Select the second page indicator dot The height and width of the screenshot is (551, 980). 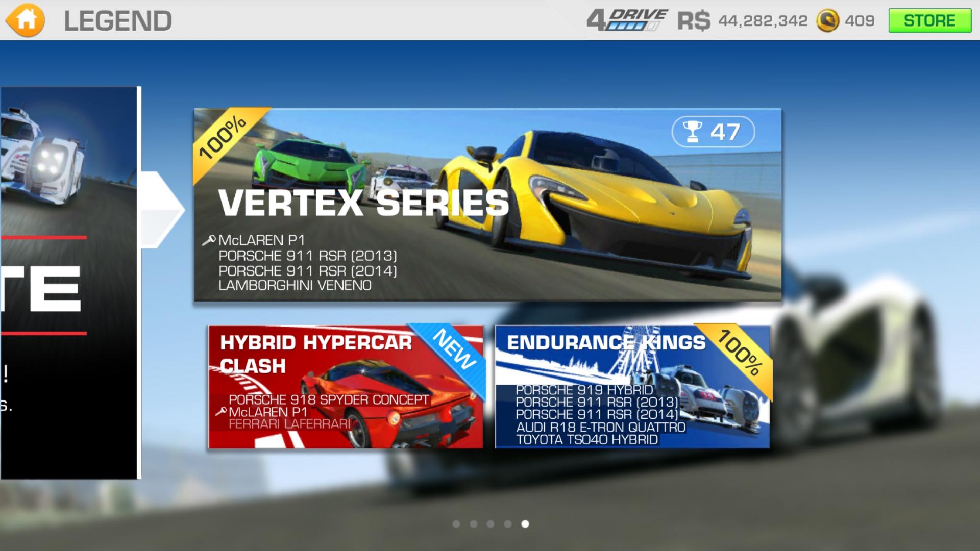click(474, 524)
